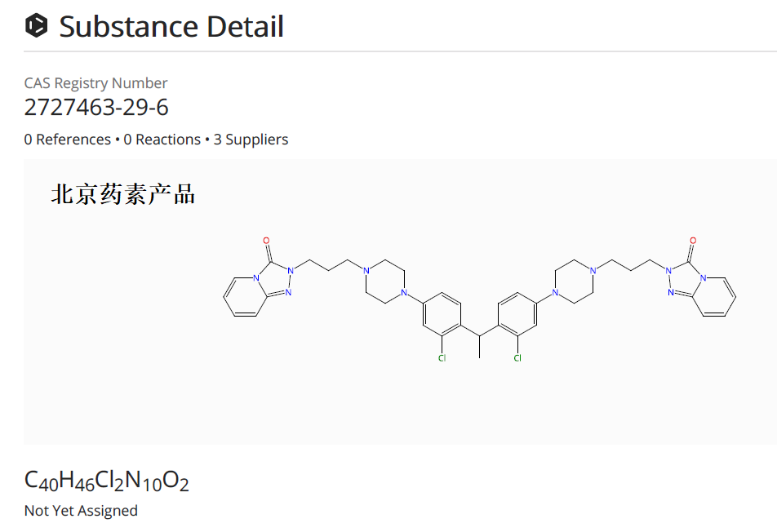777x532 pixels.
Task: Open the 0 Reactions link
Action: pos(162,140)
